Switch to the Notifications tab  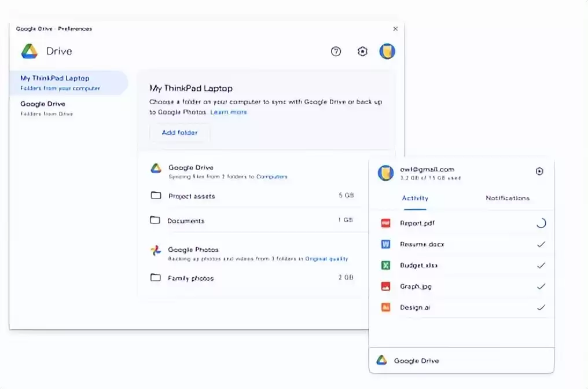(x=507, y=198)
